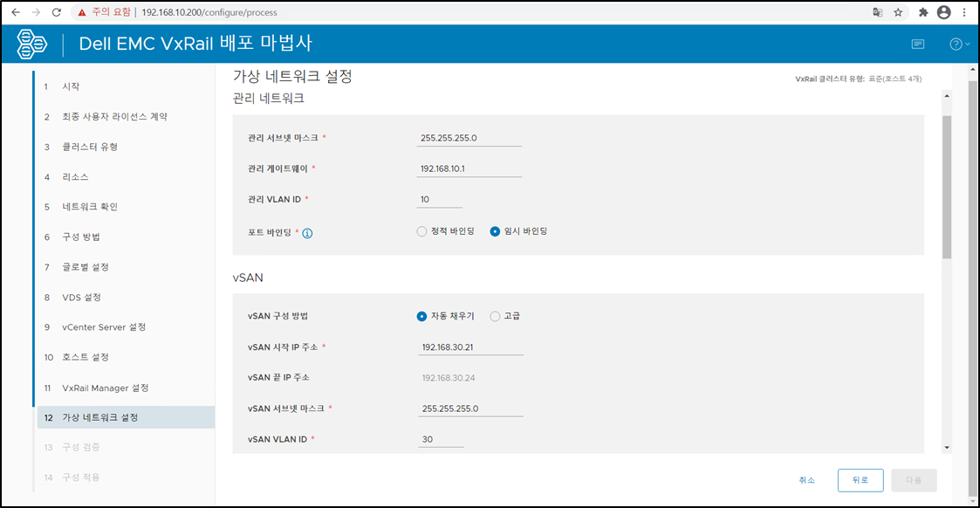Click the Dell EMC VxRail logo icon
Image resolution: width=980 pixels, height=508 pixels.
pyautogui.click(x=31, y=44)
